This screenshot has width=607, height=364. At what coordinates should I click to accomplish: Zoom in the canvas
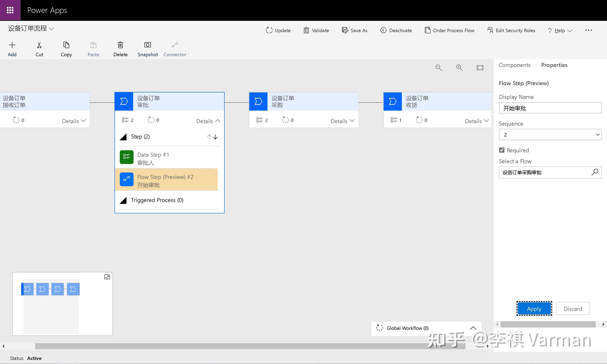pos(459,68)
